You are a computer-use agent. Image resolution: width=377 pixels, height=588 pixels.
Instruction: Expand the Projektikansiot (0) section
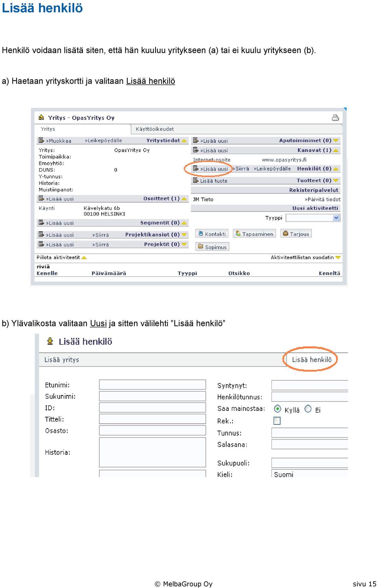coord(184,235)
